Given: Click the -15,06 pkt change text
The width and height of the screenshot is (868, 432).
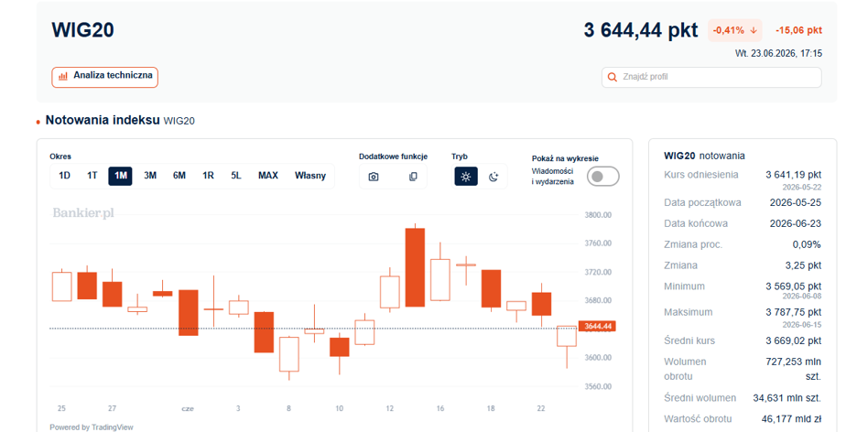Looking at the screenshot, I should 798,30.
